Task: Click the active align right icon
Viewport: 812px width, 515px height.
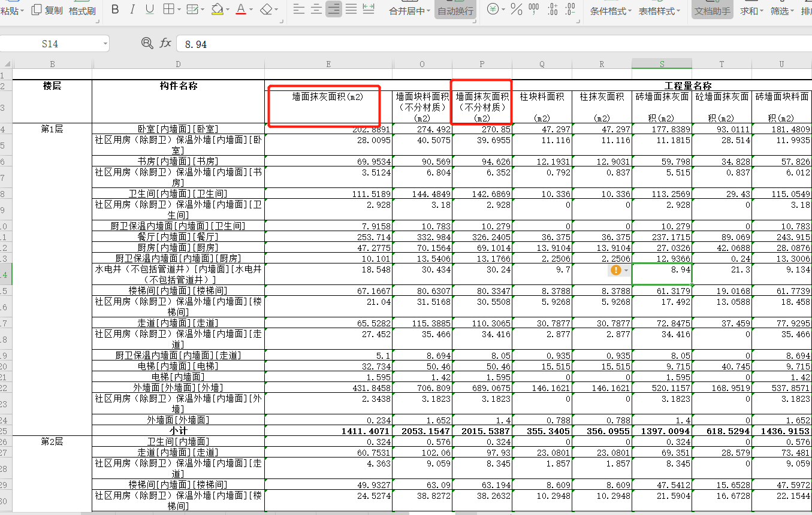Action: pos(334,9)
